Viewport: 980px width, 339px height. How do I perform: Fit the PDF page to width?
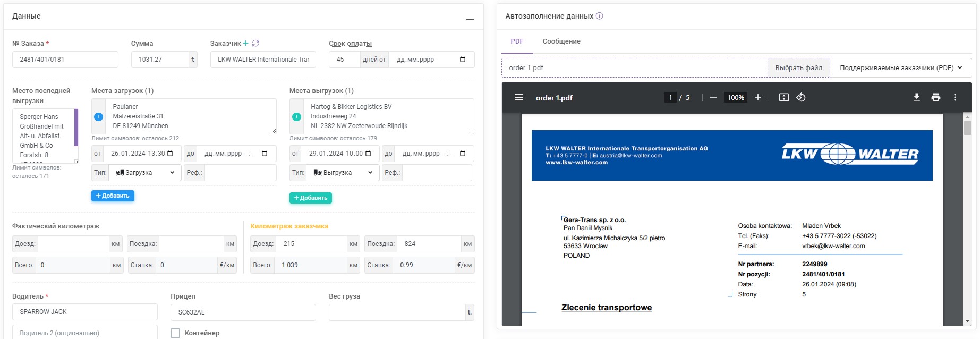tap(783, 98)
